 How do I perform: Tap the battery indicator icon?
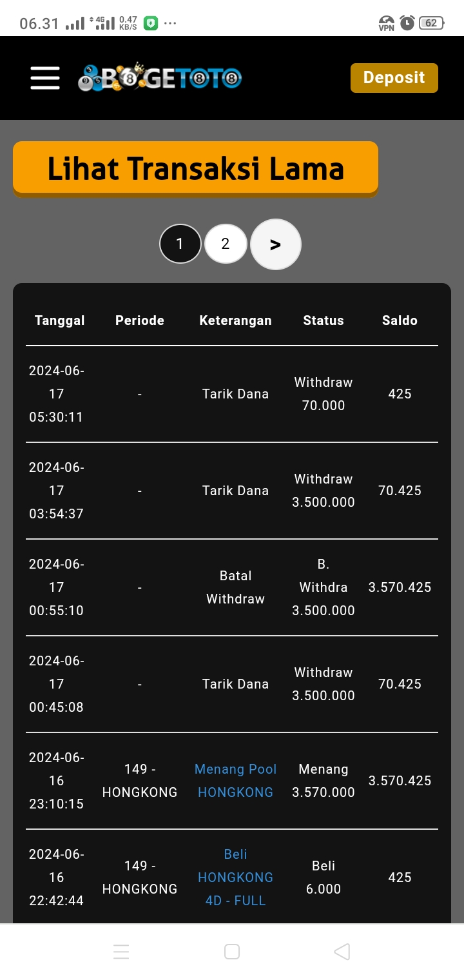click(x=430, y=23)
